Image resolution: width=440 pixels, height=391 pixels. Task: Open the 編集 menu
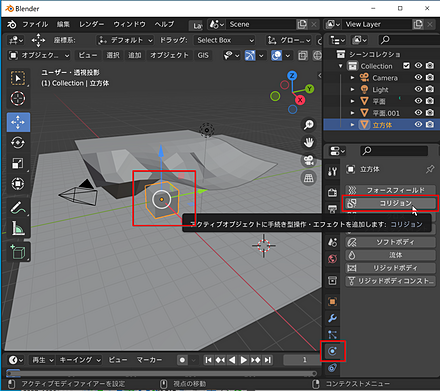[63, 24]
